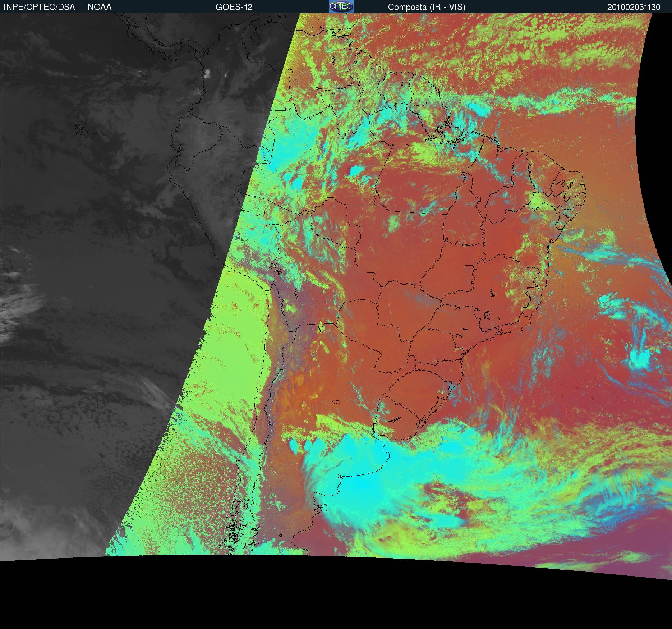Viewport: 672px width, 629px height.
Task: Click the CPTEC logo in the header
Action: tap(341, 6)
